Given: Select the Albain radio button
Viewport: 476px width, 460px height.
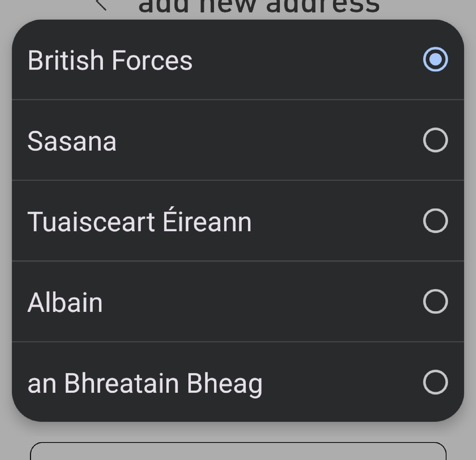Looking at the screenshot, I should point(435,301).
